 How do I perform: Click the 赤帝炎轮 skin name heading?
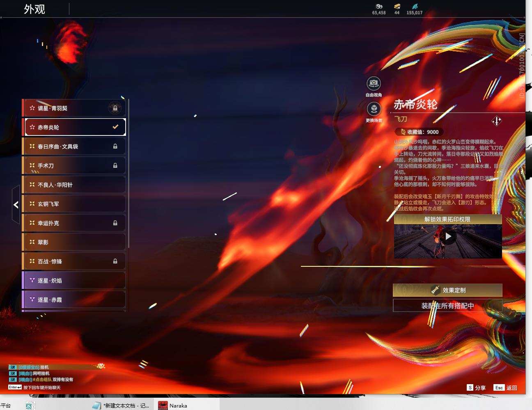coord(415,104)
